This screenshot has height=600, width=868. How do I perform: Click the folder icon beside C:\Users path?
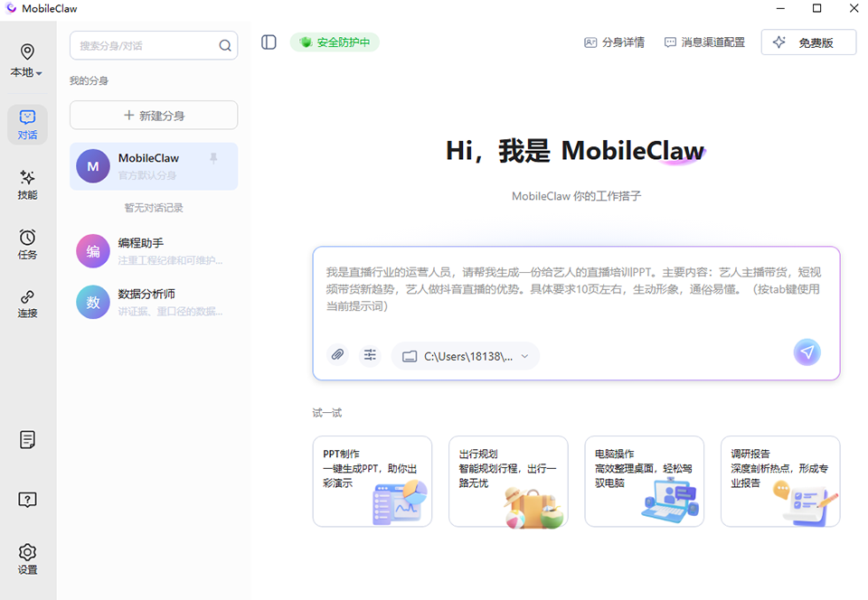(x=410, y=357)
